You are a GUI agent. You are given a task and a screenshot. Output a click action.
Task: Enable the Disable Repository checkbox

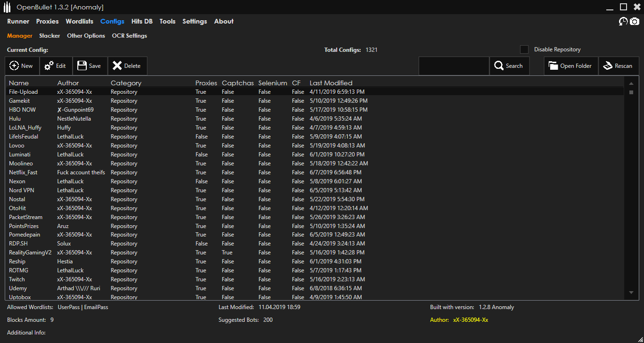click(524, 49)
